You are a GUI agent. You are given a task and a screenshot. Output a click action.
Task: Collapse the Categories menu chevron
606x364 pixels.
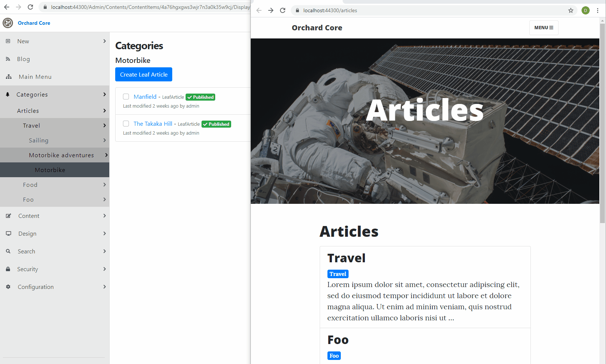tap(104, 94)
